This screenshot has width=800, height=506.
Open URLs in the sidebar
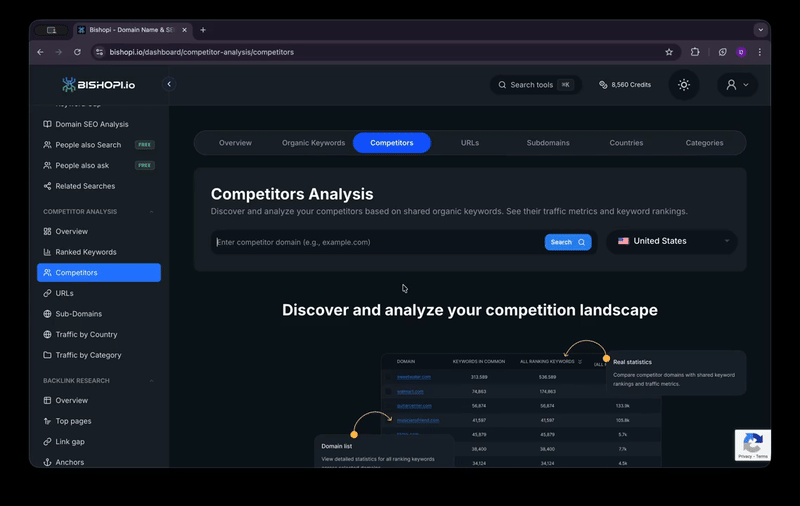click(x=64, y=293)
